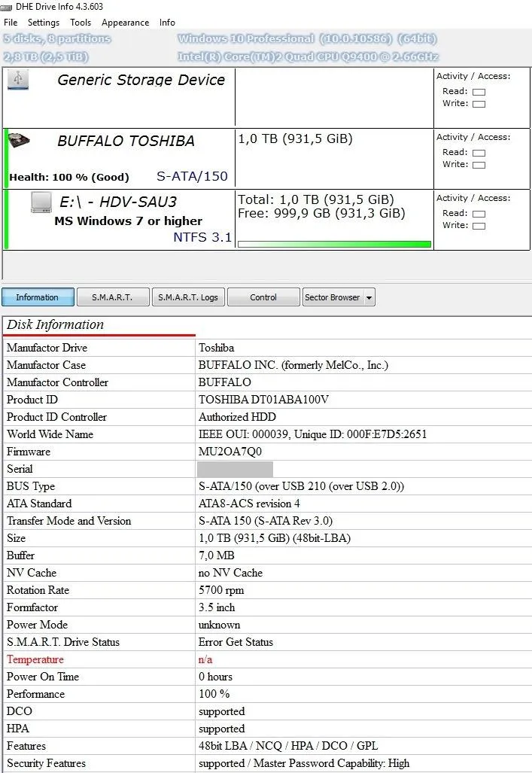Expand the Sector Browser dropdown arrow
Viewport: 532px width, 773px height.
(369, 297)
